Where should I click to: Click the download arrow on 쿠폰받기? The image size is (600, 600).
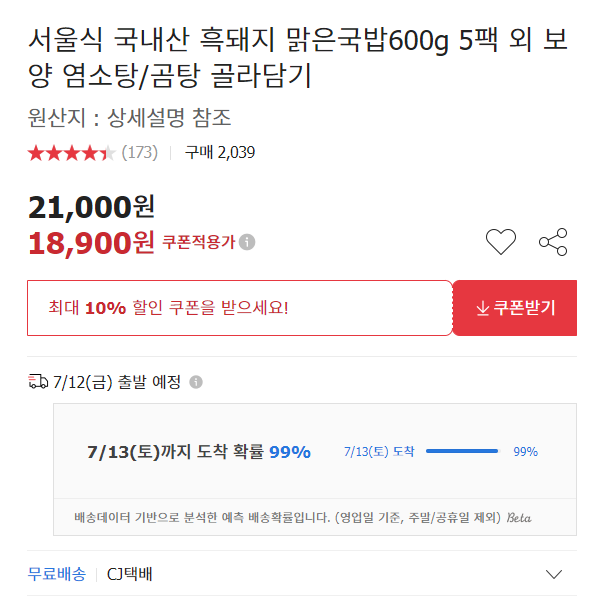pos(483,308)
